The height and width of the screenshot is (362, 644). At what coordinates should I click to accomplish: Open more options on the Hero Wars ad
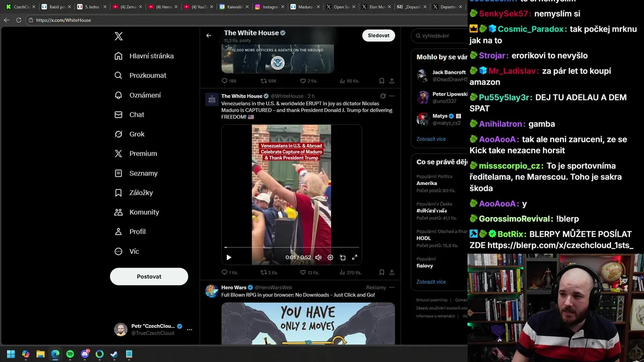[x=392, y=288]
